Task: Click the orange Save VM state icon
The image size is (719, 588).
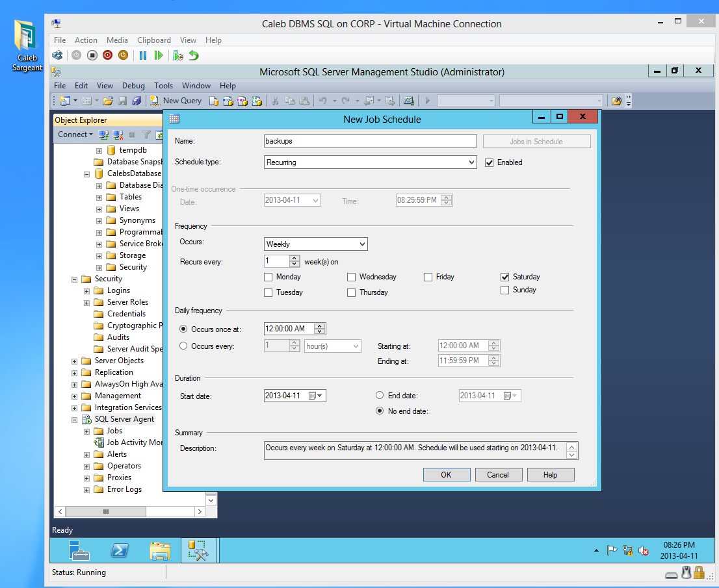Action: click(123, 55)
